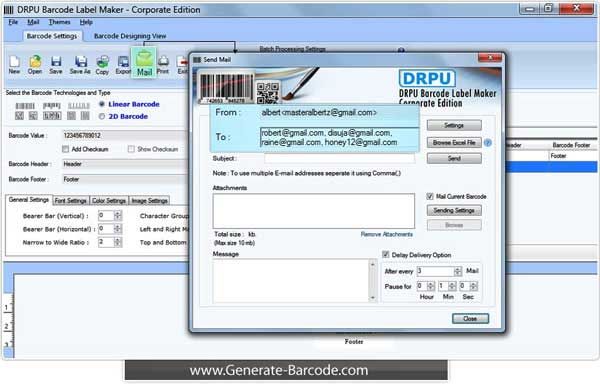Click the Print toolbar icon
This screenshot has width=600, height=384.
pyautogui.click(x=163, y=64)
